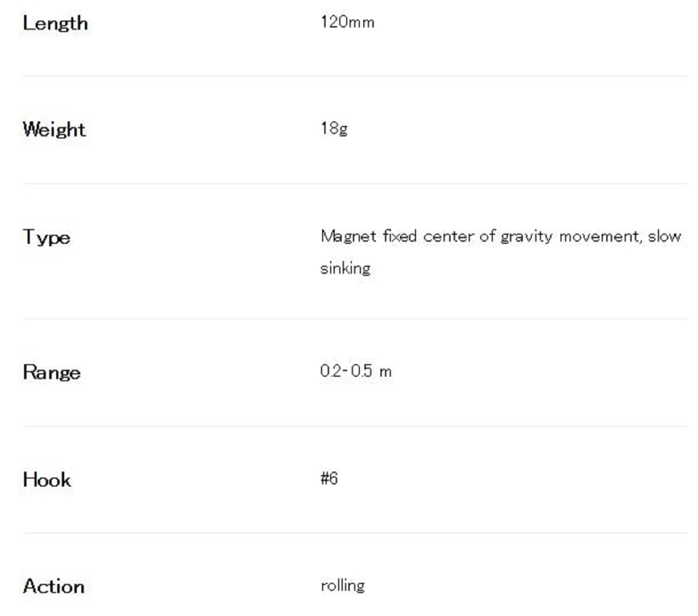The width and height of the screenshot is (698, 616).
Task: Click the word of in Type
Action: click(x=487, y=236)
